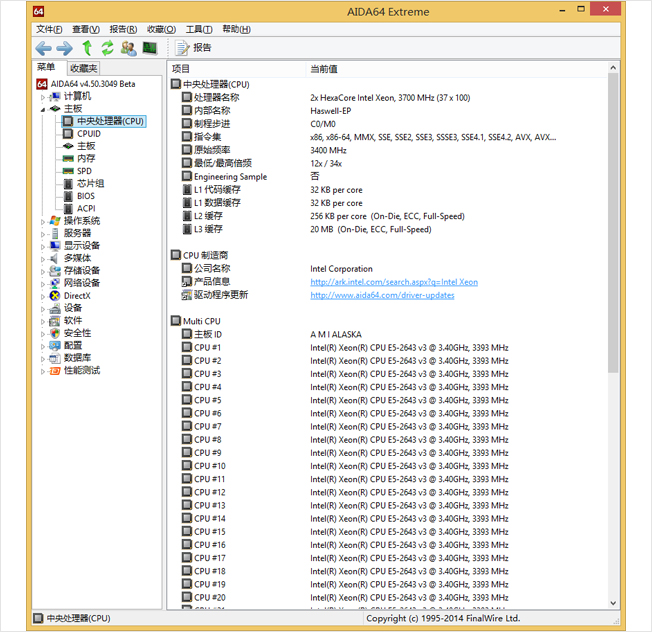
Task: Expand the DirectX tree node arrow
Action: tap(42, 296)
